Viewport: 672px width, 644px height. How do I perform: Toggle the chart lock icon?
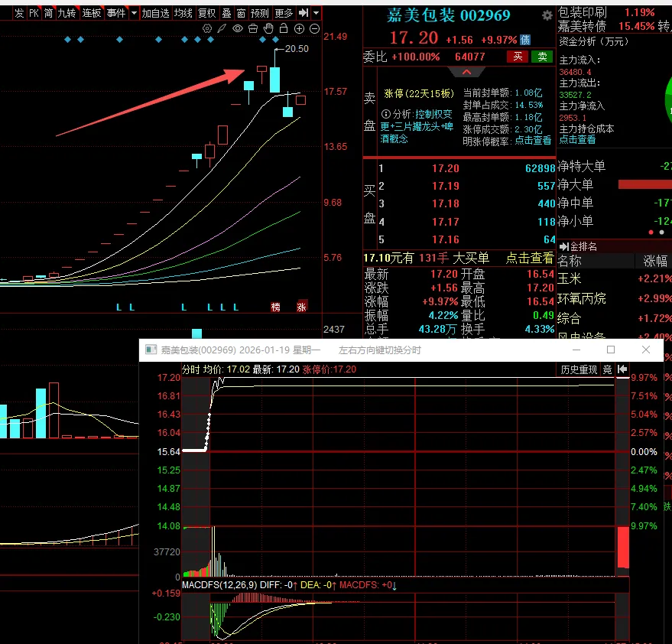click(x=284, y=29)
